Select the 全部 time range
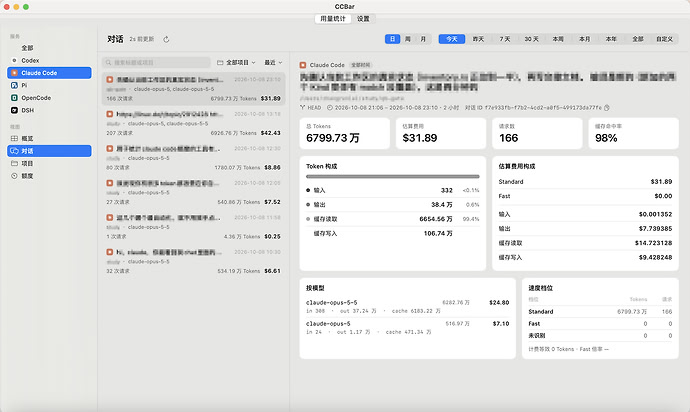This screenshot has height=412, width=690. click(638, 39)
